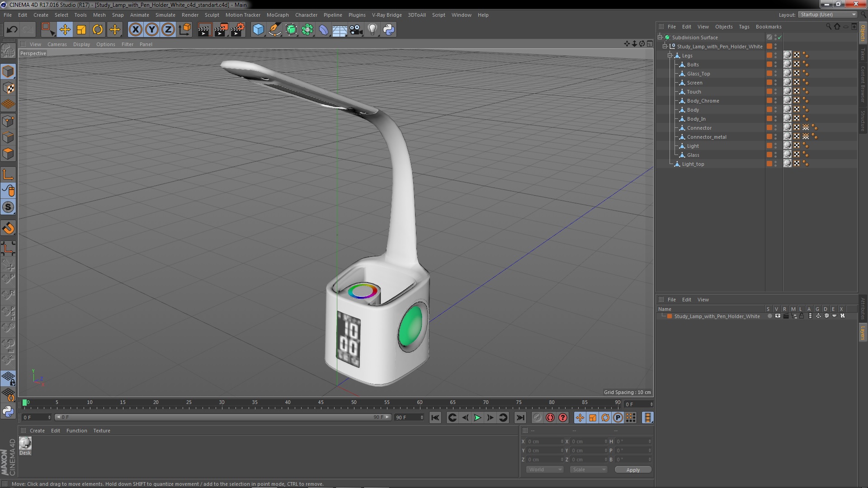Click Record Active Objects button
868x488 pixels.
[537, 418]
